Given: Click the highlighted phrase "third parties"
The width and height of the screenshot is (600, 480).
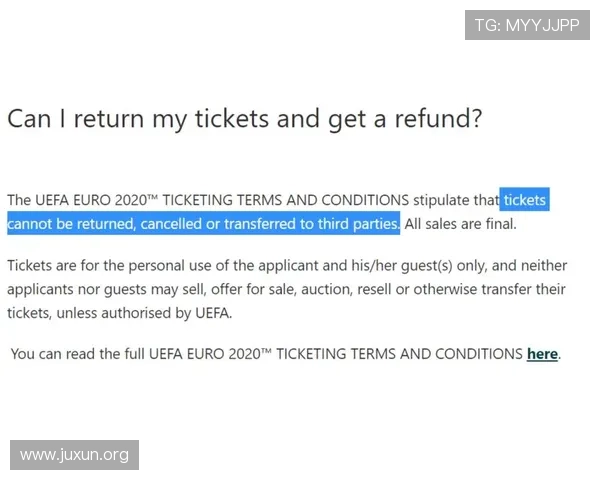Looking at the screenshot, I should coord(358,223).
